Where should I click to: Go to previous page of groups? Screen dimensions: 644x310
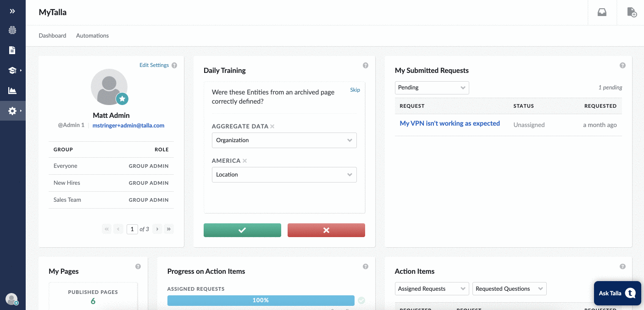pyautogui.click(x=119, y=229)
